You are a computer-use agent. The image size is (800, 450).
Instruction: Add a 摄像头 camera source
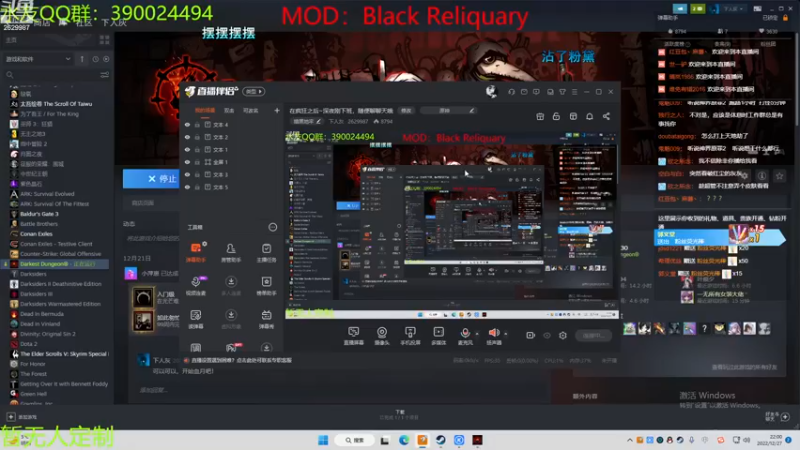tap(382, 335)
